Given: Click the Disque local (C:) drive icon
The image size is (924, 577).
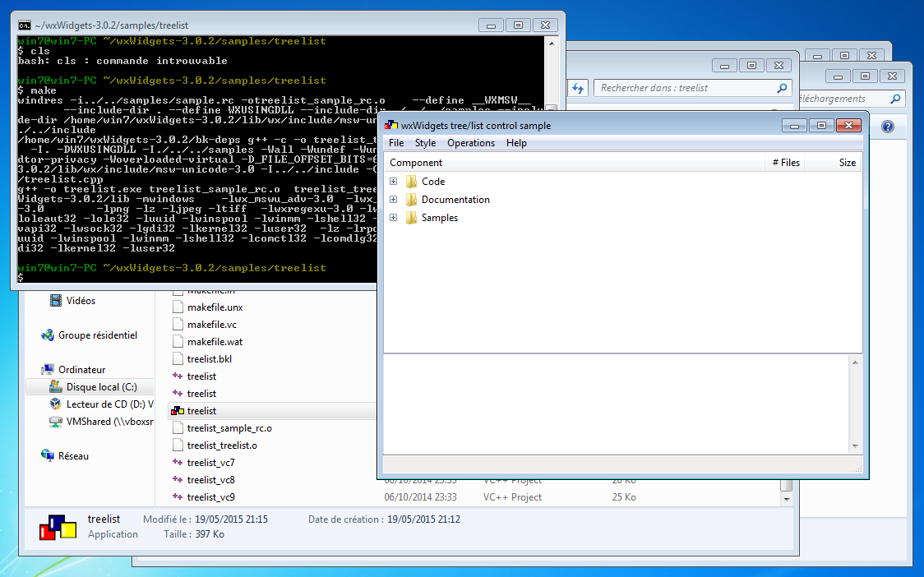Looking at the screenshot, I should 55,386.
